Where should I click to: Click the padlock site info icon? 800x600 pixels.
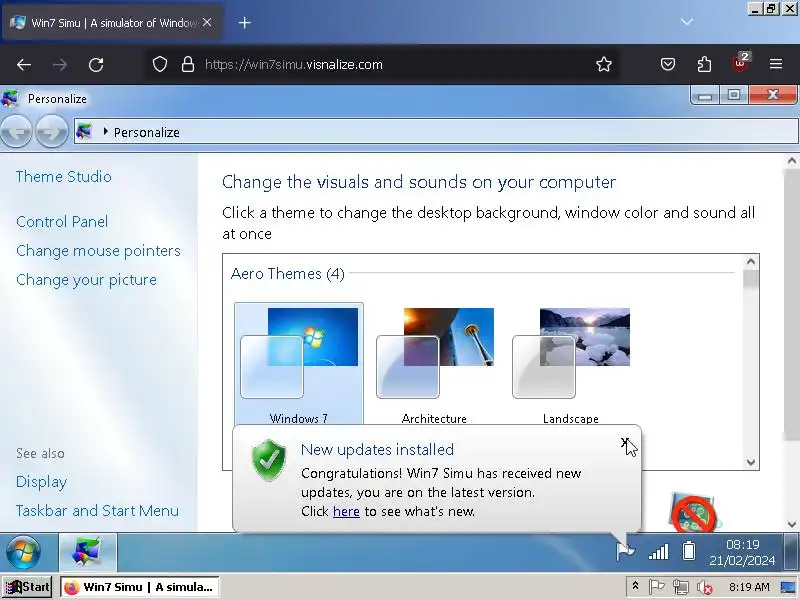pos(188,64)
